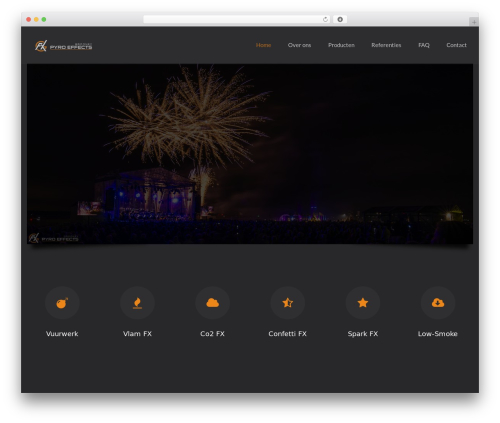Open the Spark FX label link

click(x=363, y=334)
